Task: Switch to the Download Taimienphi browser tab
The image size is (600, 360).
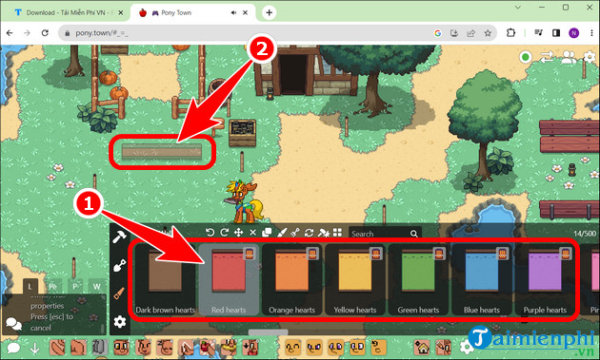Action: 68,13
